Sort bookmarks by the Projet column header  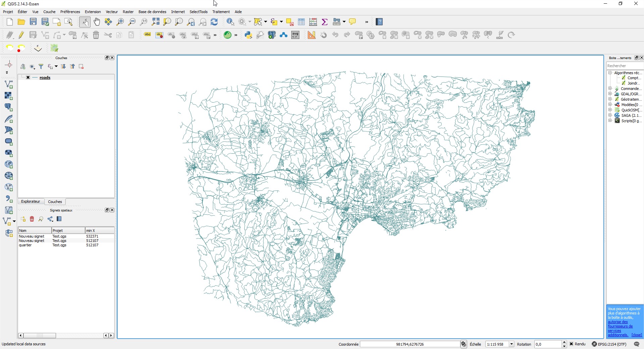coord(68,231)
